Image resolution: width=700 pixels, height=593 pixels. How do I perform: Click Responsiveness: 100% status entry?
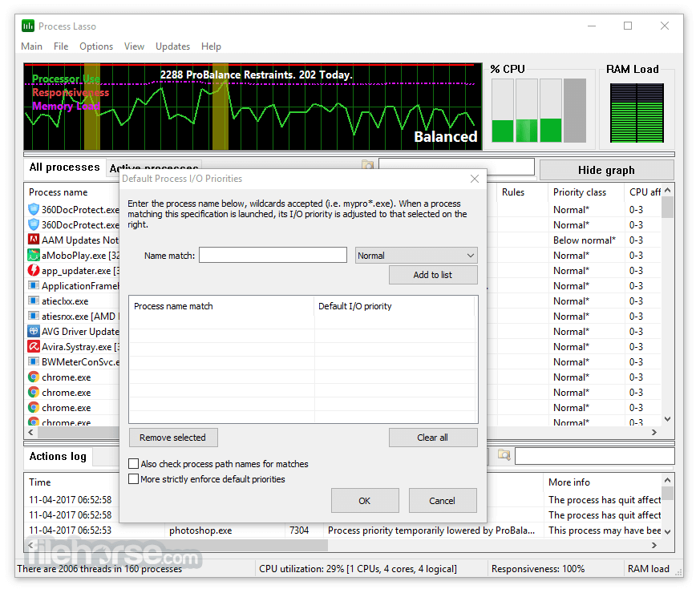(538, 569)
